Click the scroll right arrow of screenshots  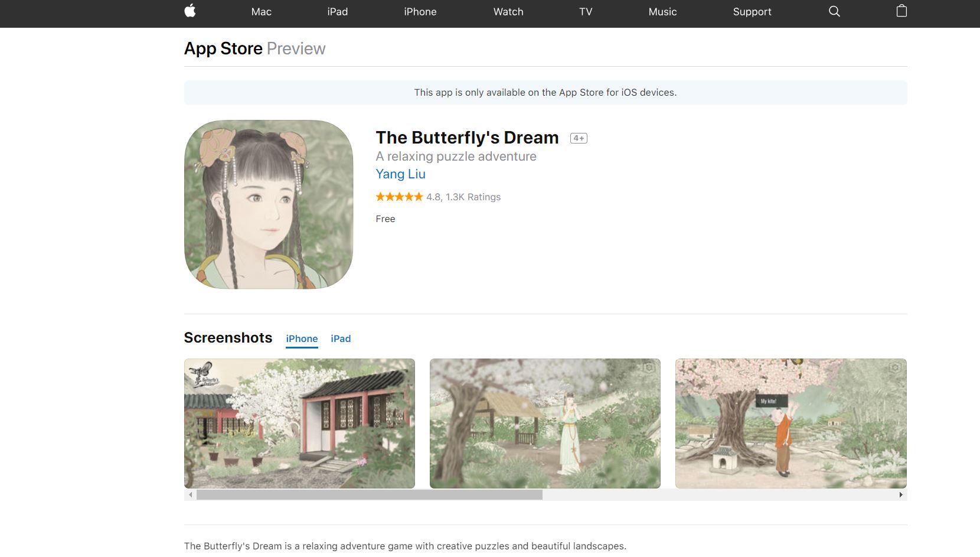(901, 495)
